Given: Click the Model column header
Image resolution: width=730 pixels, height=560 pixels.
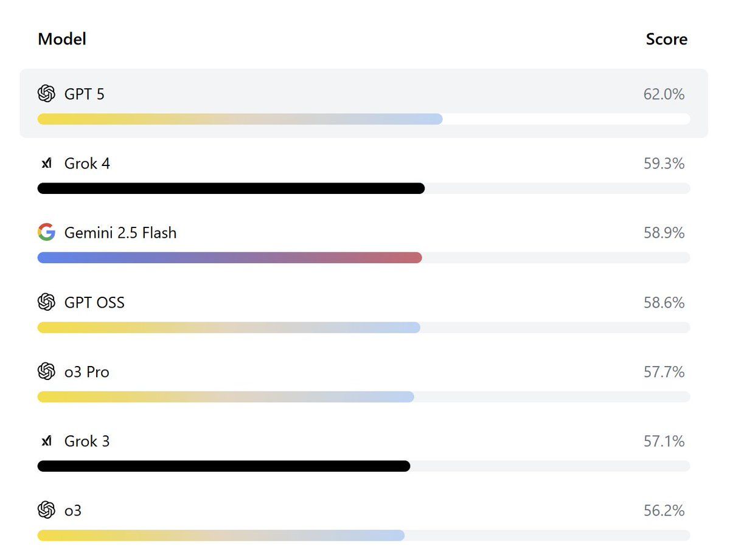Looking at the screenshot, I should (62, 39).
